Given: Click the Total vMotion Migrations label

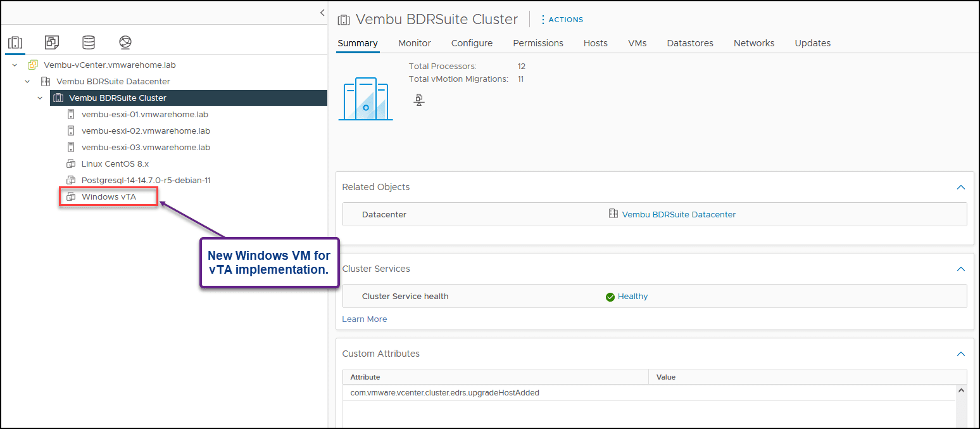Looking at the screenshot, I should 458,79.
